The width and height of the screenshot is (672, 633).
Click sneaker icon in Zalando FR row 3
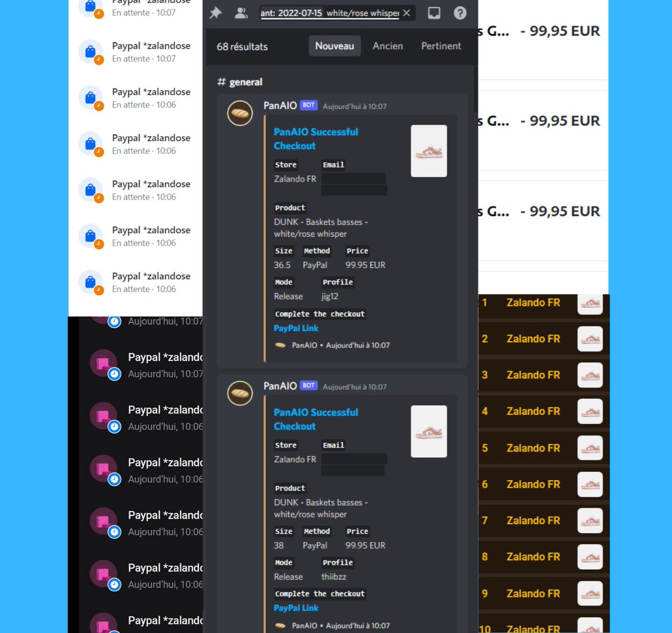point(590,375)
